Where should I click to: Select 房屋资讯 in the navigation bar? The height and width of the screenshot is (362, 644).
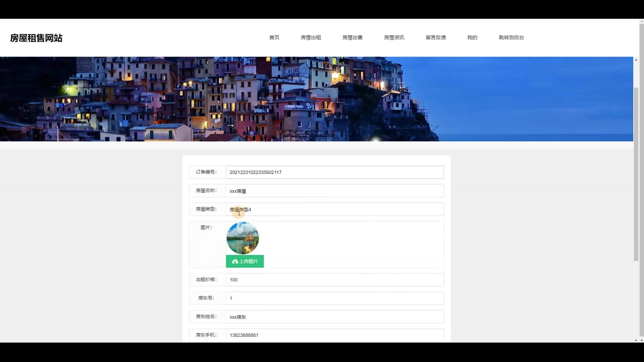394,38
